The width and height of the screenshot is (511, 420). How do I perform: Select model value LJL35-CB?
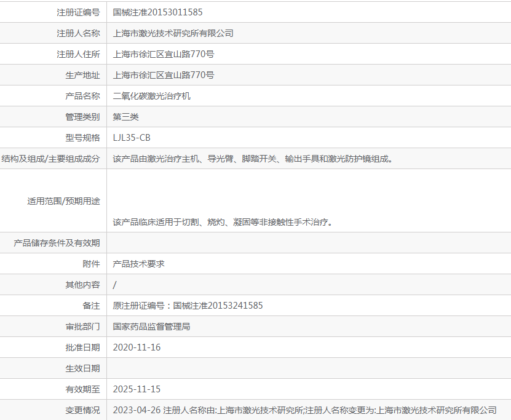point(132,138)
